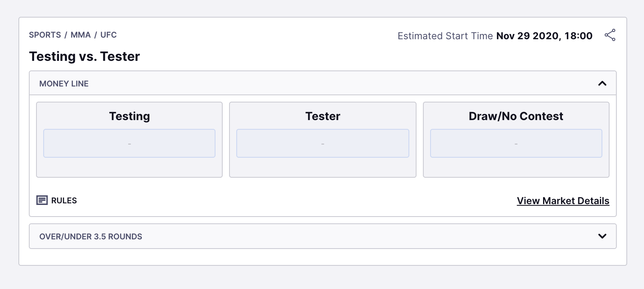Viewport: 644px width, 289px height.
Task: Click the Estimated Start Time label
Action: click(445, 36)
